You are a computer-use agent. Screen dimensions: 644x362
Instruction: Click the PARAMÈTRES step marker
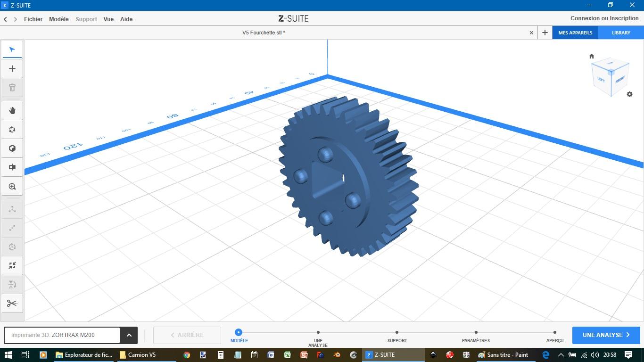click(x=476, y=332)
